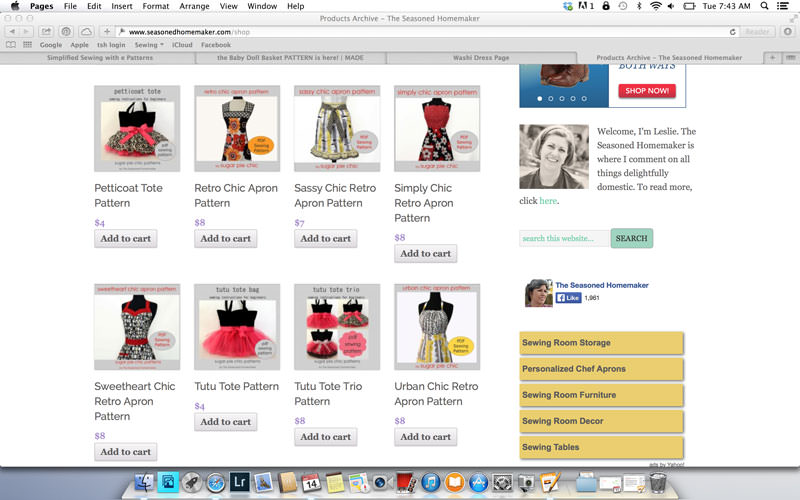Open iCloud Tabs cloud icon in toolbar
800x500 pixels.
point(85,32)
